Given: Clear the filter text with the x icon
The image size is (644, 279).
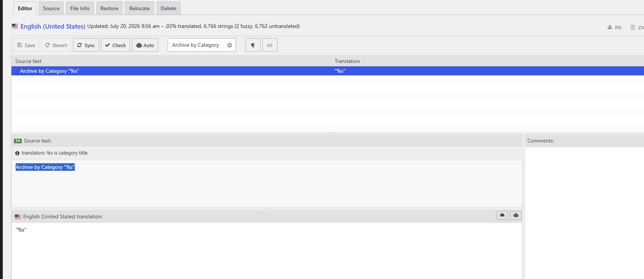Looking at the screenshot, I should (x=230, y=45).
